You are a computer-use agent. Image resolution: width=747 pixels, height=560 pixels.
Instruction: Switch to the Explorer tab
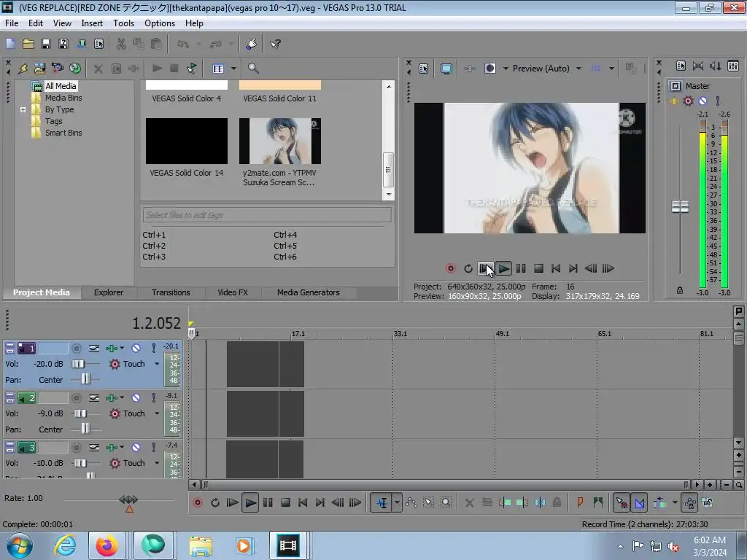click(x=109, y=293)
